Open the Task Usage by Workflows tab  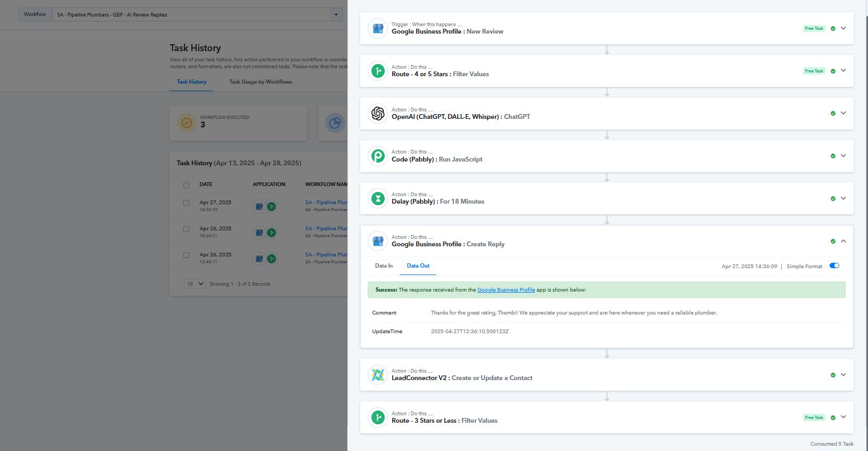pos(261,82)
